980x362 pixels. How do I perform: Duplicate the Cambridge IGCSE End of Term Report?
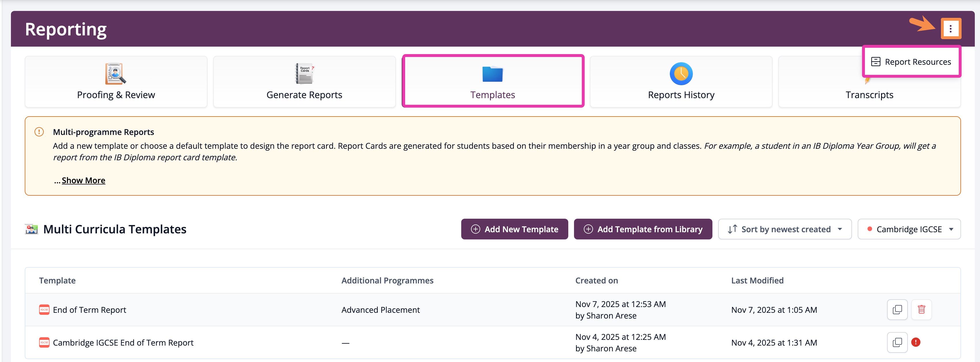[x=897, y=342]
